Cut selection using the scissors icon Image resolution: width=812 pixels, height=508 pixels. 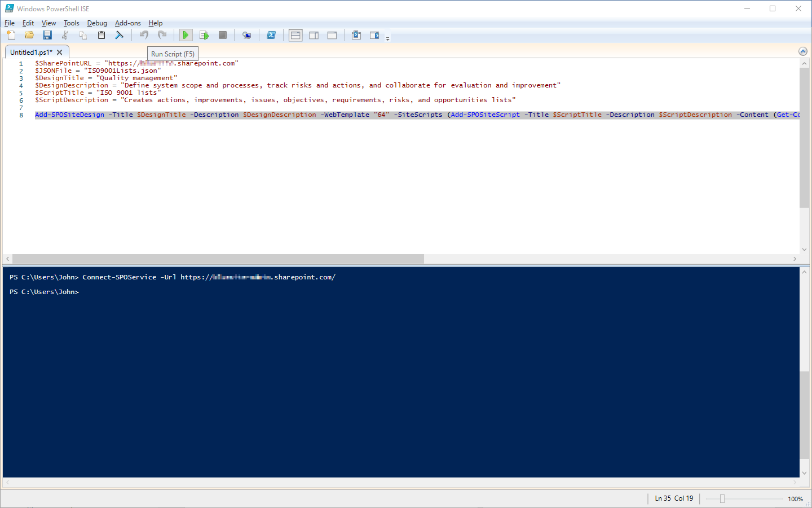(65, 35)
